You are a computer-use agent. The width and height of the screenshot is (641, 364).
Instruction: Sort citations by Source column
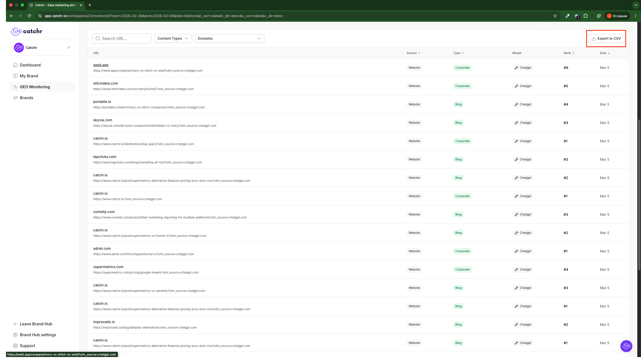pos(413,53)
